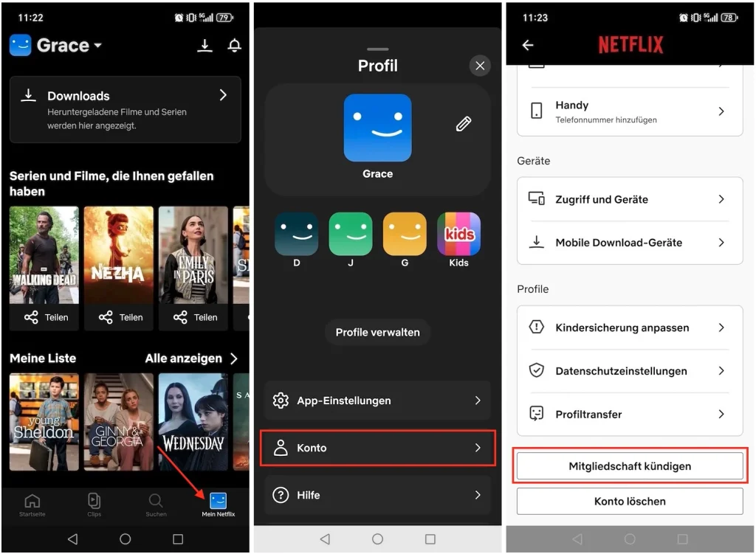756x554 pixels.
Task: Open The Walking Dead poster
Action: pyautogui.click(x=44, y=255)
